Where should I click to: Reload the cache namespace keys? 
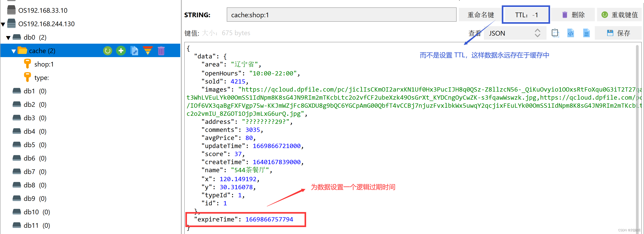point(108,51)
